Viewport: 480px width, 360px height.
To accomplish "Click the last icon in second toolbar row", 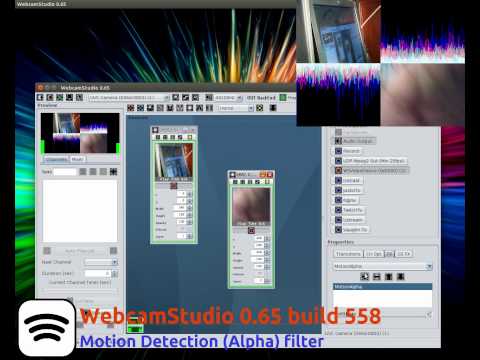I will coord(273,108).
